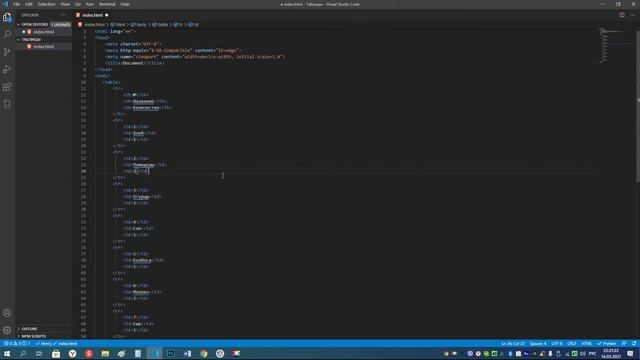Click the Prettier status bar item

pos(607,344)
